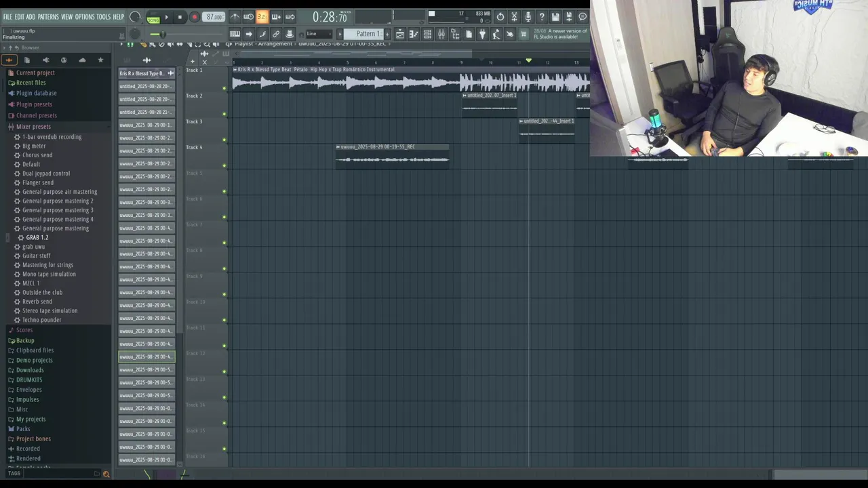
Task: Click the tempo 87.000 field
Action: coord(214,17)
